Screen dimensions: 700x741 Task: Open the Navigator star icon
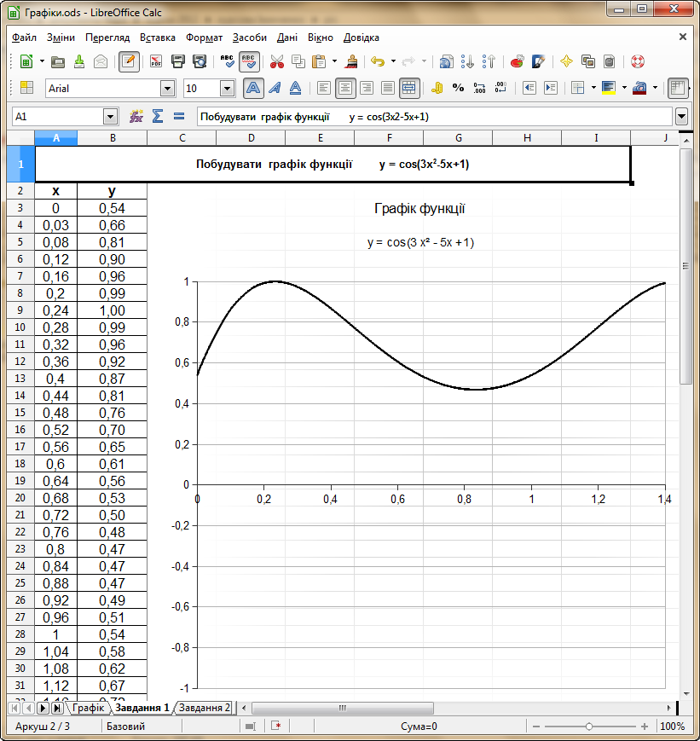pyautogui.click(x=565, y=61)
